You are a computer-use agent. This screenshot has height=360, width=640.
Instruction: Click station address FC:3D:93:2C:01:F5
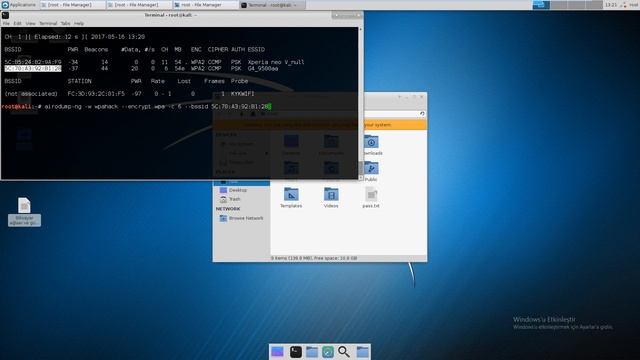96,94
